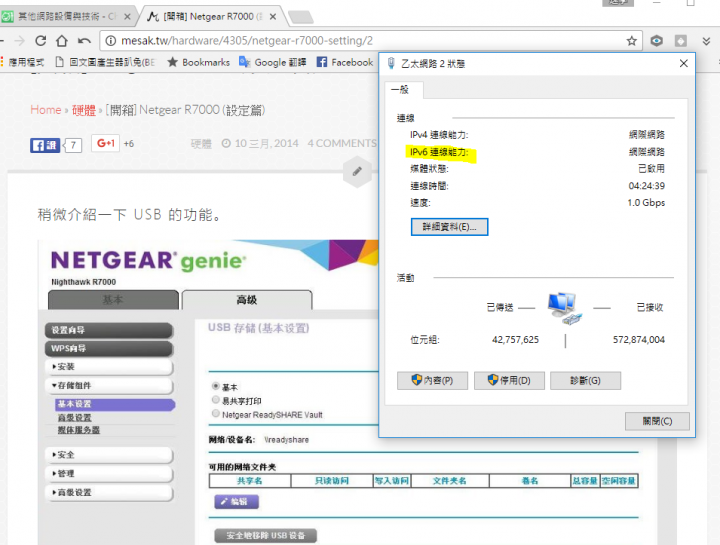This screenshot has width=720, height=545.
Task: Open Google Translate bookmark
Action: [x=273, y=62]
